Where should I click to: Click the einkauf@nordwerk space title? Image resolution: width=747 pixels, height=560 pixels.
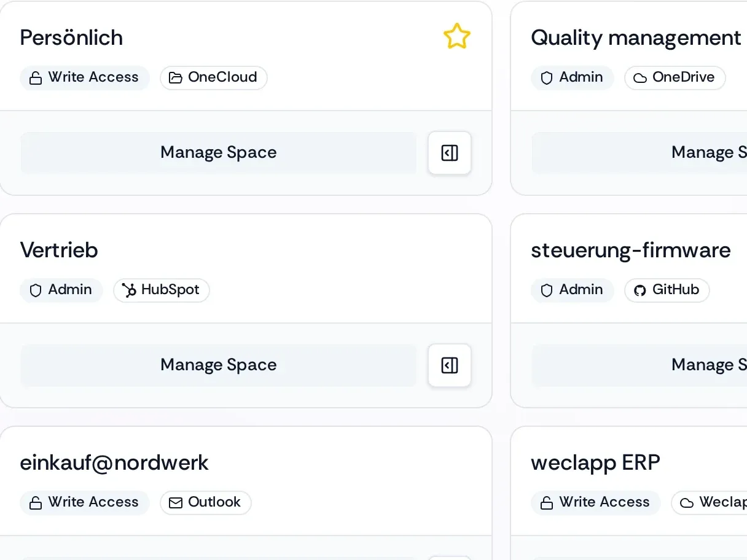click(x=114, y=462)
